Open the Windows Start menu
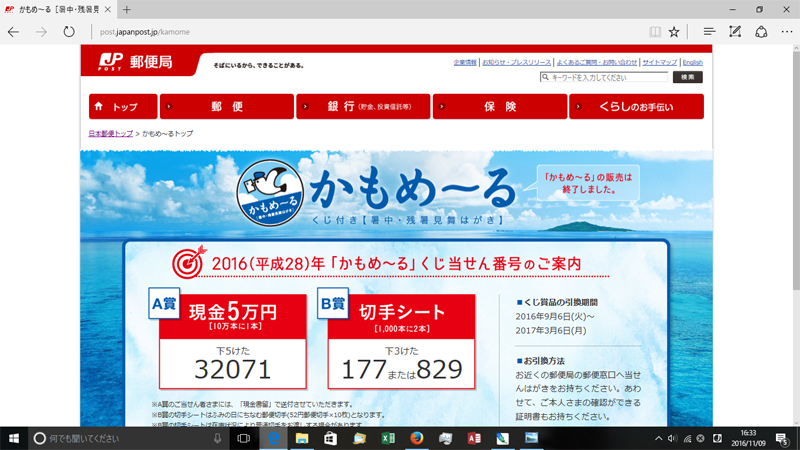 click(x=14, y=438)
